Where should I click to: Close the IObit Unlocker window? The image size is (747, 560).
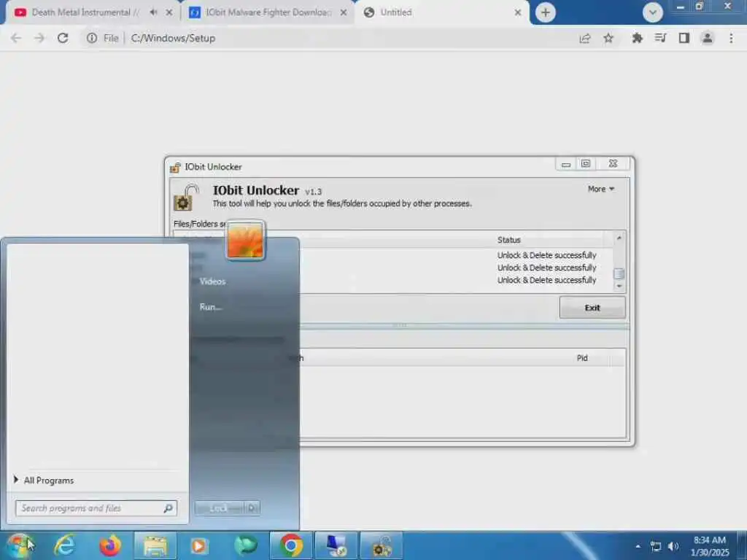click(x=613, y=164)
